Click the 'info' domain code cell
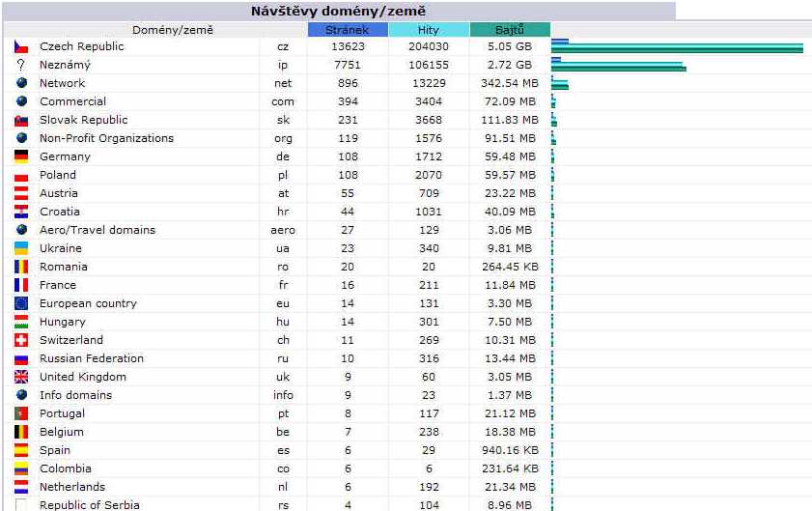The height and width of the screenshot is (511, 812). click(x=283, y=395)
